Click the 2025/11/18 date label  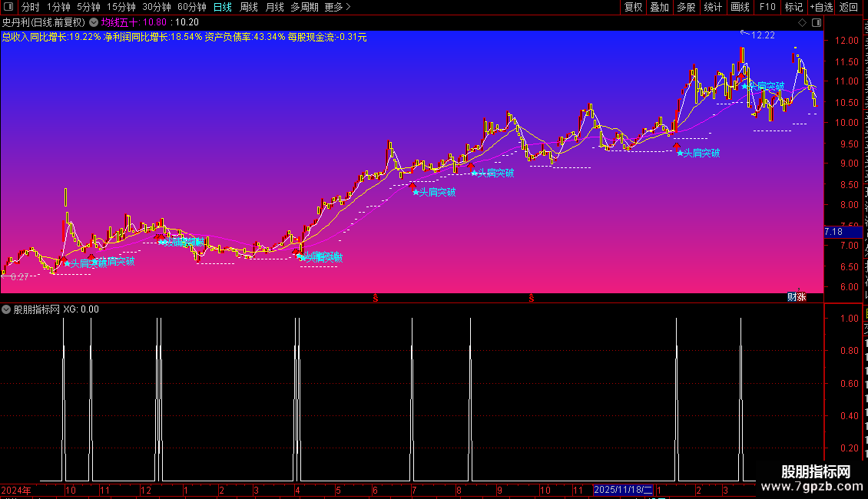click(623, 490)
